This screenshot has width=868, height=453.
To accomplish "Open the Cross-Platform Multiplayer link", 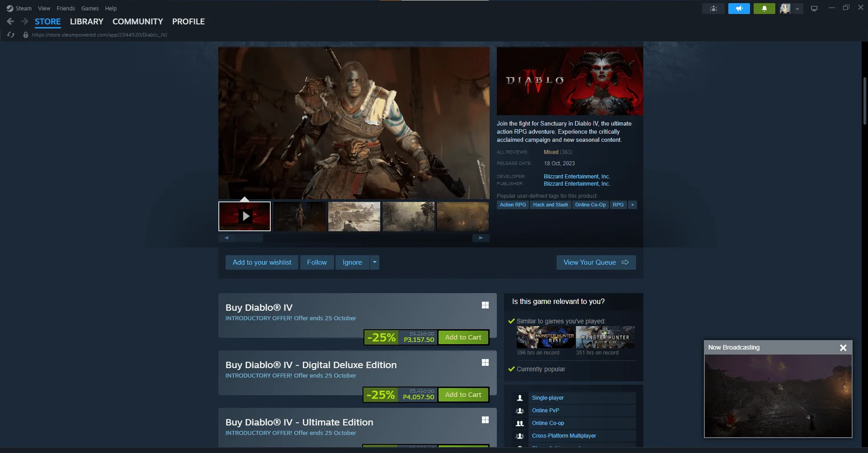I will click(564, 436).
